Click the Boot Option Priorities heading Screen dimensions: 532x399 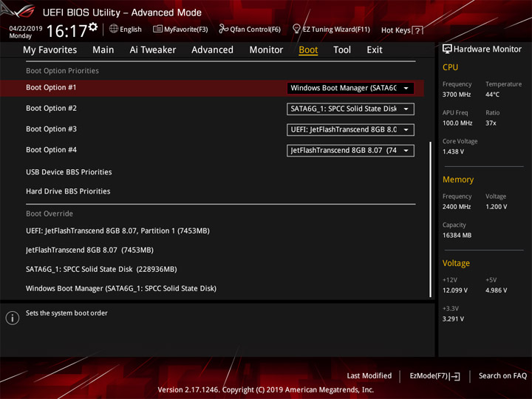(62, 71)
